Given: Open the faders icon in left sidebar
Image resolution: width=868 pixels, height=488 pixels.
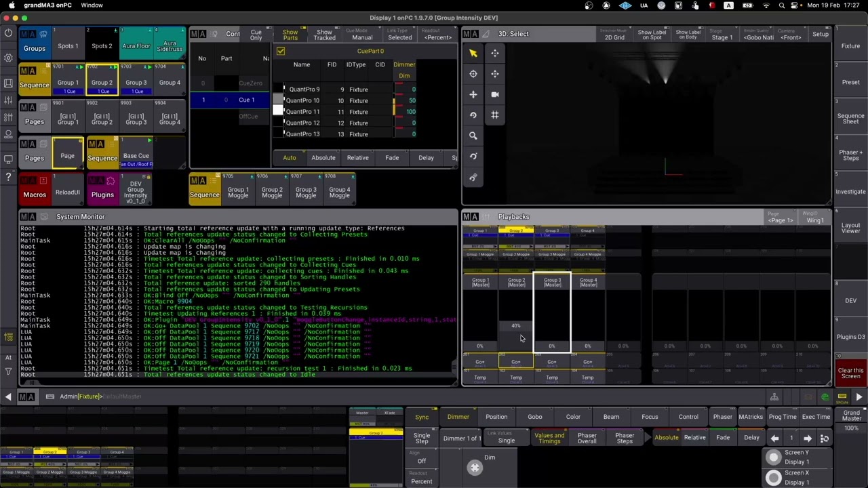Looking at the screenshot, I should pyautogui.click(x=8, y=100).
